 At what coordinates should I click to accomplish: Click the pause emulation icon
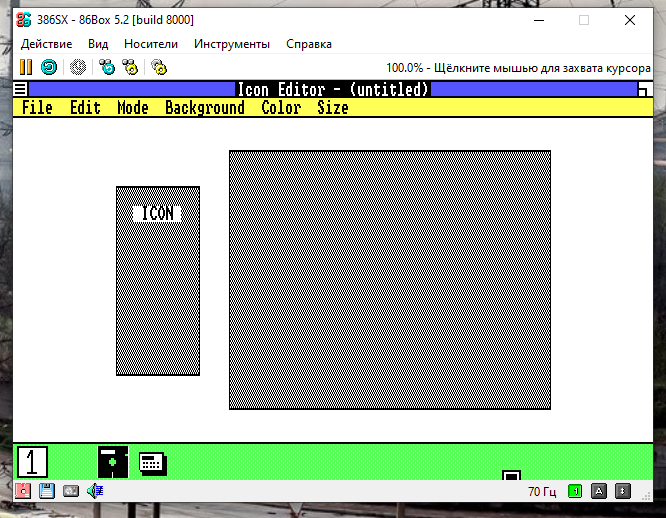point(26,68)
